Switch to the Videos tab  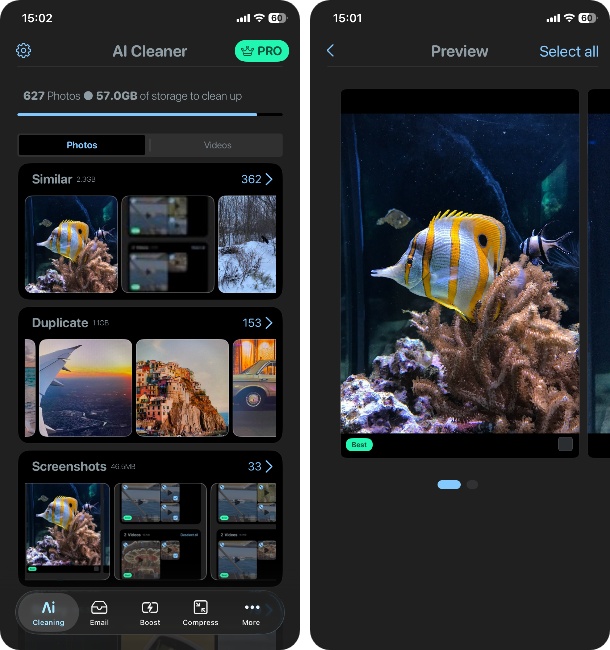[x=217, y=145]
